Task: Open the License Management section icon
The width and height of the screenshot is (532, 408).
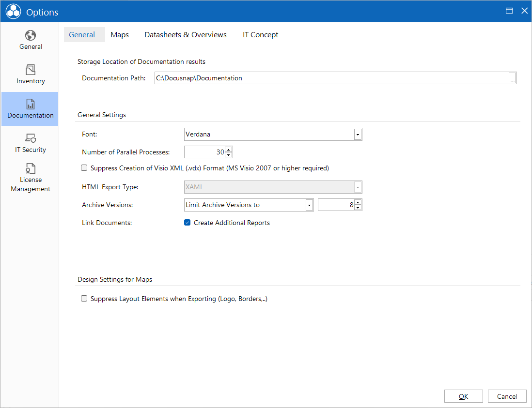Action: click(31, 168)
